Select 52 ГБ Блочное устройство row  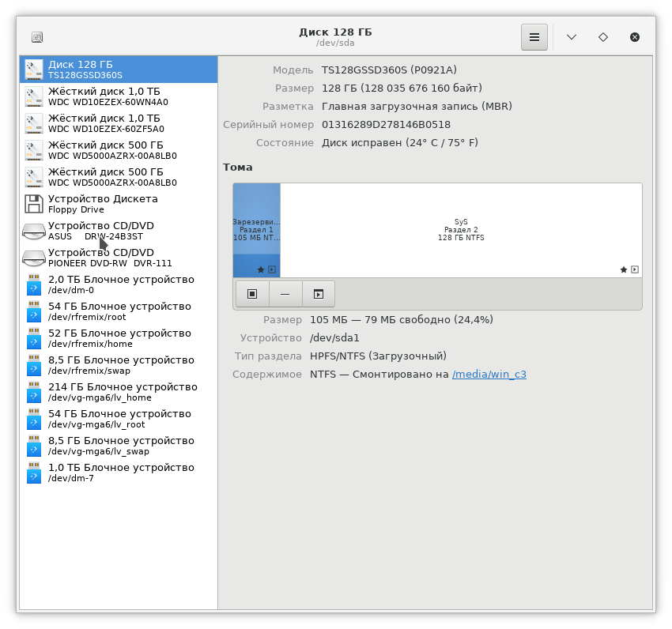pyautogui.click(x=119, y=338)
